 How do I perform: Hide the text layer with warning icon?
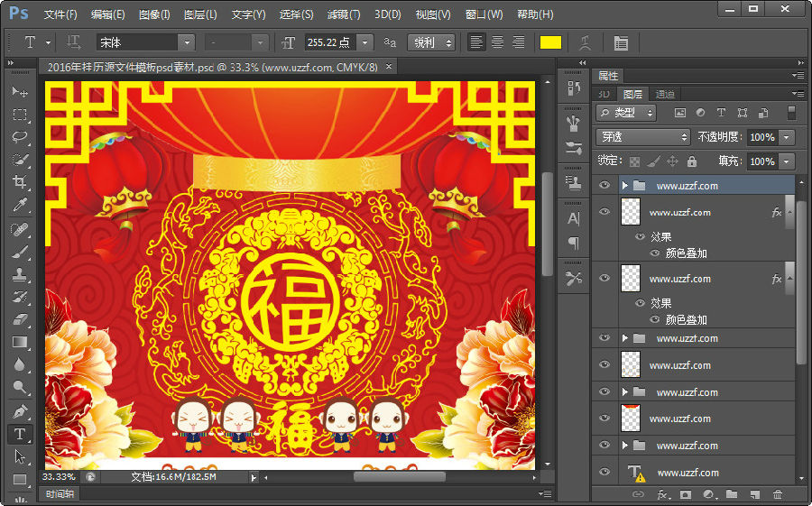(604, 472)
